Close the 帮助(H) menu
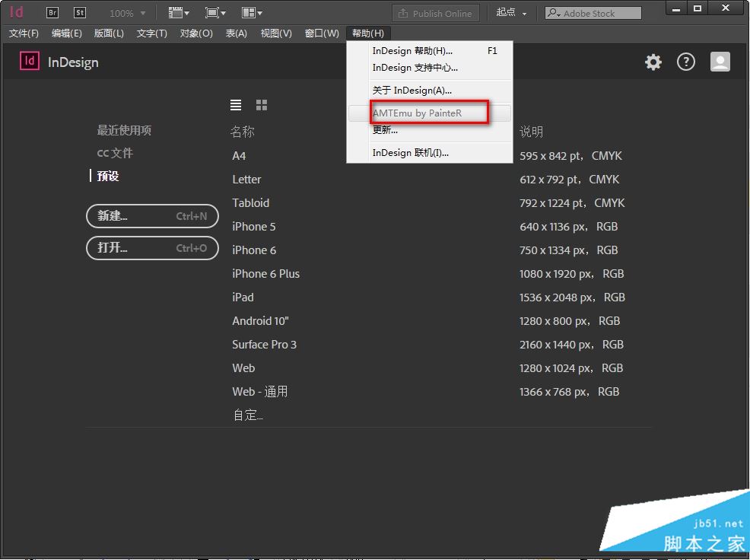 tap(368, 33)
